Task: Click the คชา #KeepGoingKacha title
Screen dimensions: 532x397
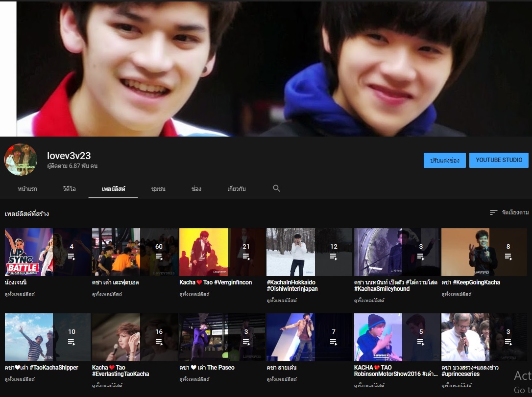Action: click(471, 282)
